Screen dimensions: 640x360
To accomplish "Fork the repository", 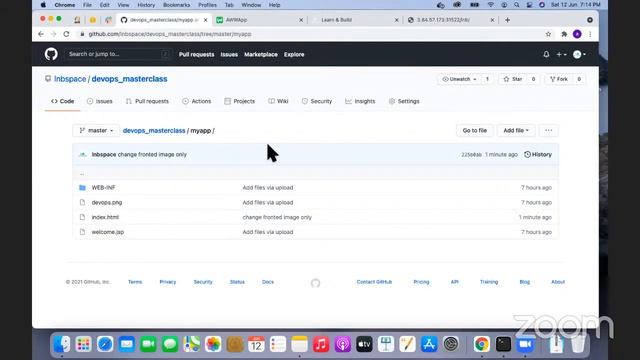I will pos(559,79).
